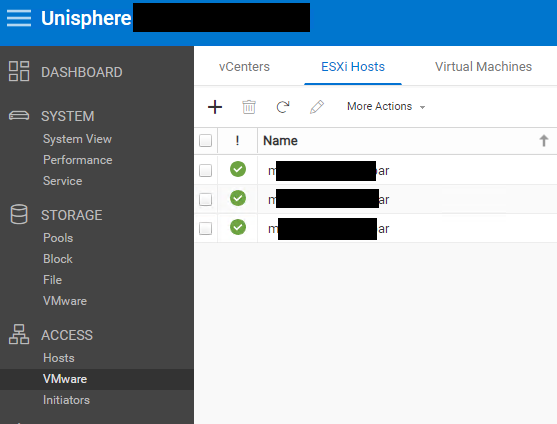Viewport: 557px width, 424px height.
Task: Go to Initiators under Access
Action: point(66,400)
